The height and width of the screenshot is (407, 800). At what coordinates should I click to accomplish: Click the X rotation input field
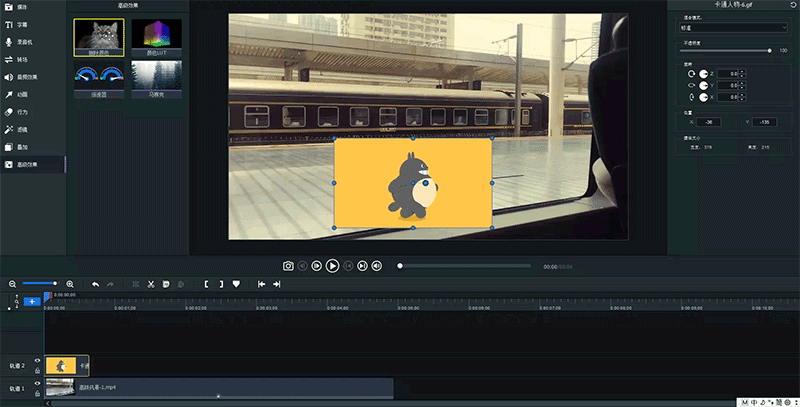tap(729, 97)
